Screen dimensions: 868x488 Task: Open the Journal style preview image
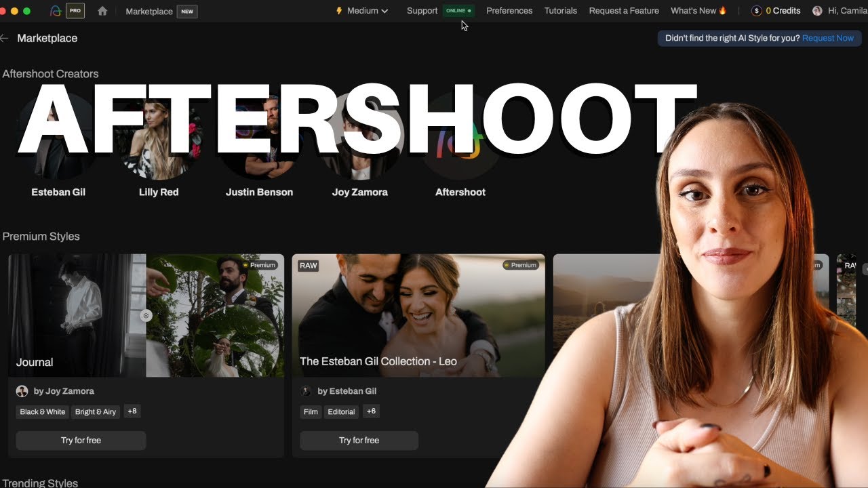tap(146, 315)
